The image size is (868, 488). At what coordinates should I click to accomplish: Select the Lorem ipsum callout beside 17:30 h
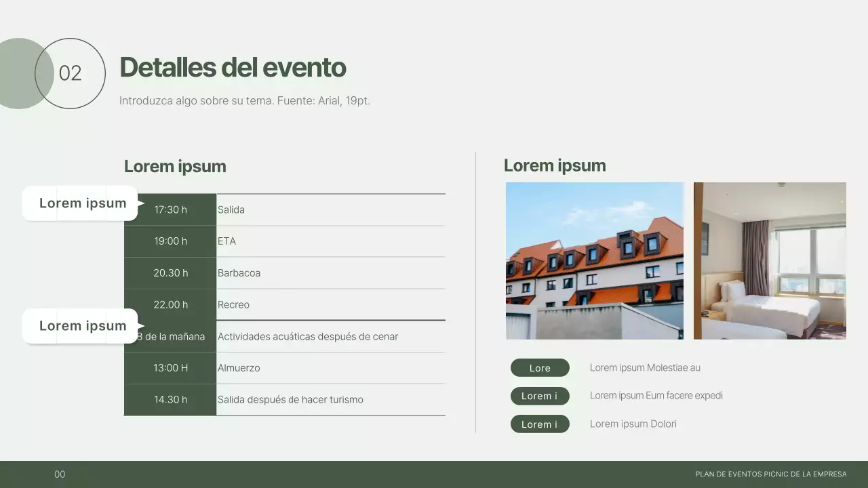(x=81, y=203)
